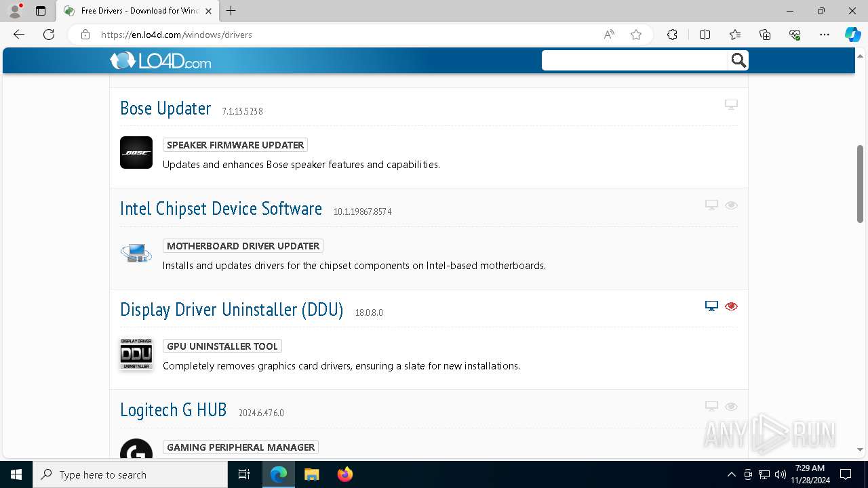This screenshot has height=488, width=868.
Task: Open Browser essentials icon
Action: point(795,35)
